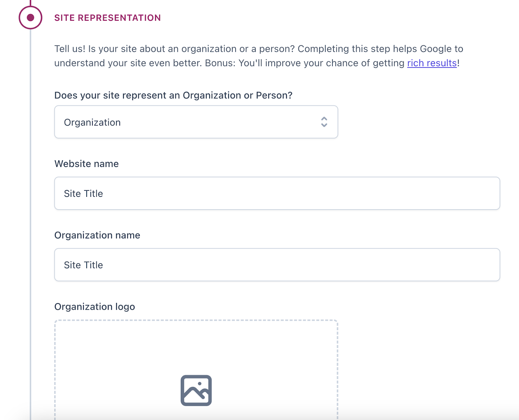Click the Organization logo upload area
The height and width of the screenshot is (420, 519).
click(196, 370)
